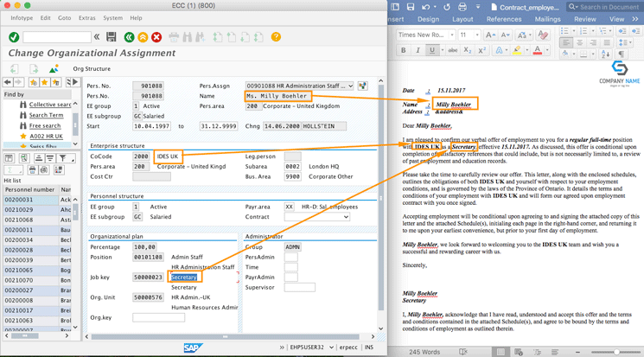The height and width of the screenshot is (357, 644).
Task: Click the Job key Secretary text field
Action: (184, 277)
